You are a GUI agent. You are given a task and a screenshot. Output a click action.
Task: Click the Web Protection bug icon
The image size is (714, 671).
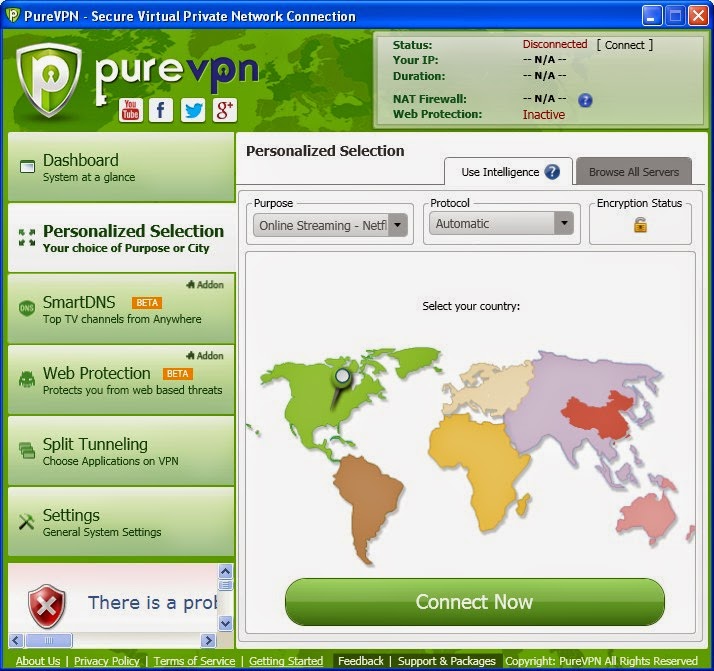tap(27, 379)
